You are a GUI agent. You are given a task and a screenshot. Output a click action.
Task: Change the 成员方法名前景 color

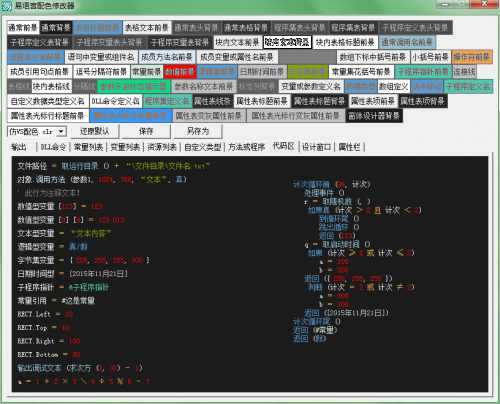click(x=167, y=57)
